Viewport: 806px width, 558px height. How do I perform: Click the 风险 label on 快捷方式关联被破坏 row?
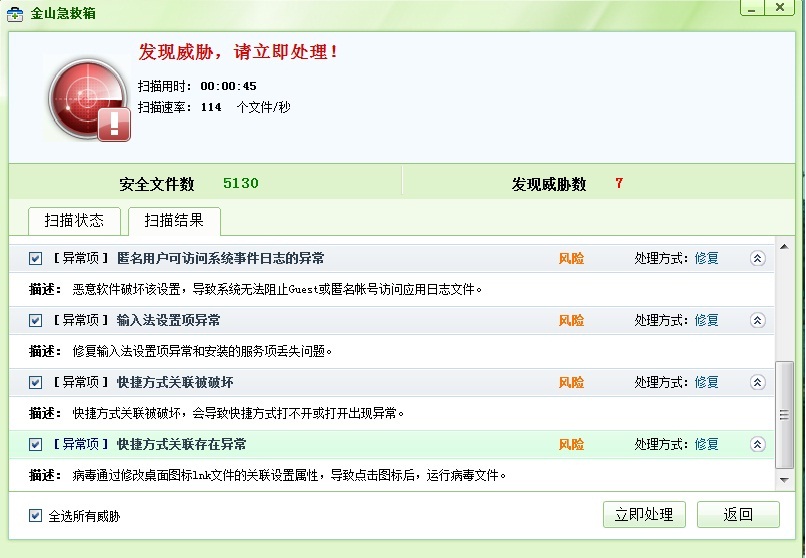click(x=572, y=382)
